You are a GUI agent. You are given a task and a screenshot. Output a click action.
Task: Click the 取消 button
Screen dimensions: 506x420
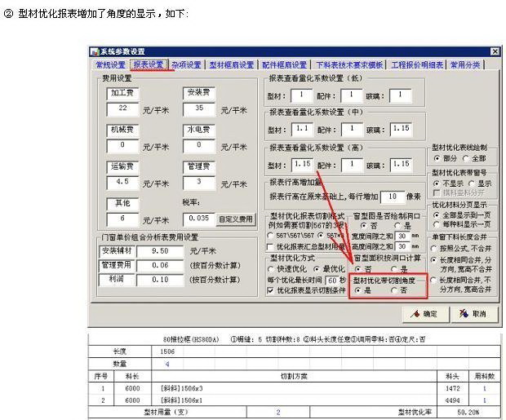click(473, 314)
